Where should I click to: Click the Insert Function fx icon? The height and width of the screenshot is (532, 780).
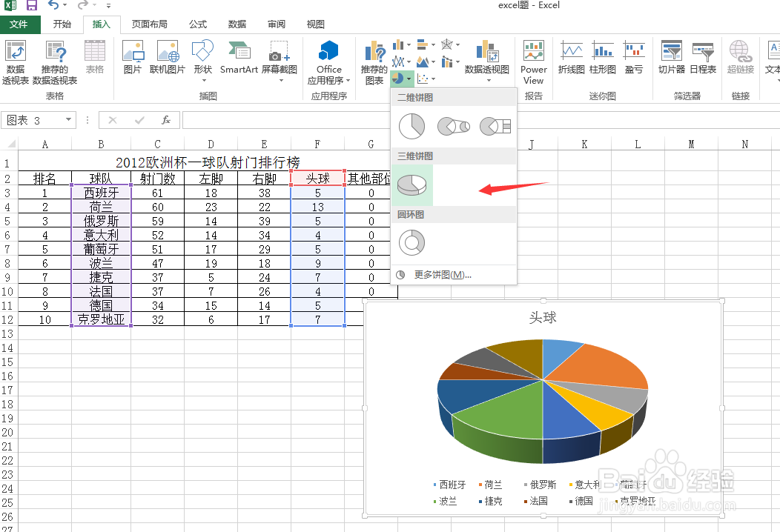click(x=166, y=120)
